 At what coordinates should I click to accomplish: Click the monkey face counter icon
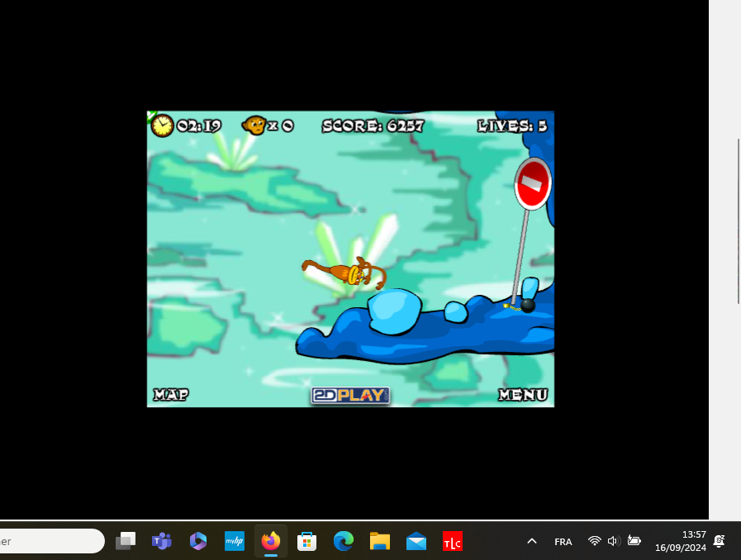(254, 126)
